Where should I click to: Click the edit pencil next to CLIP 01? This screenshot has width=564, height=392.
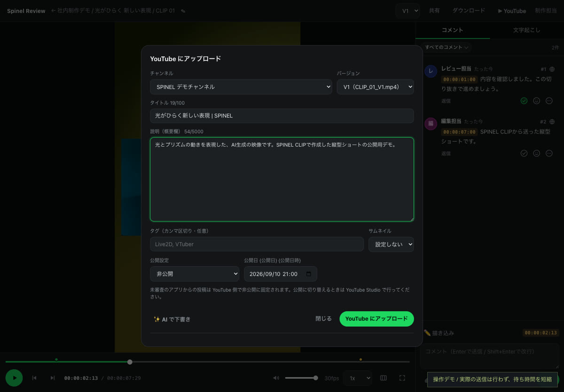tap(183, 11)
